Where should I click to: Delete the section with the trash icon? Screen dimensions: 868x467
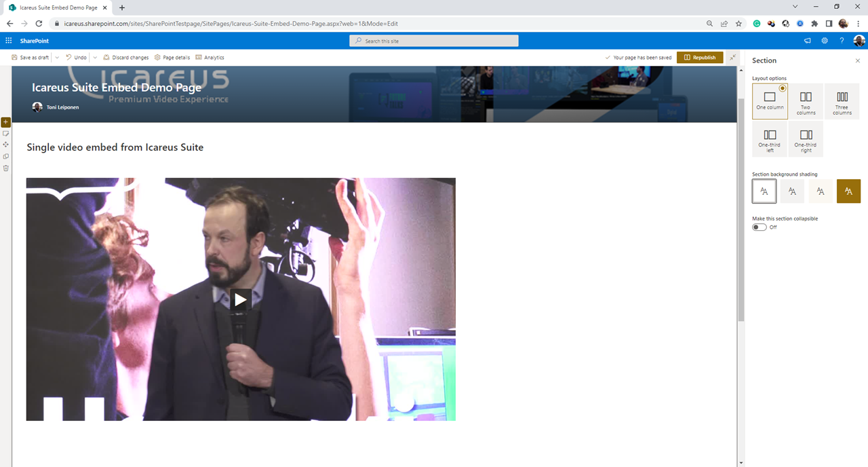click(x=6, y=168)
